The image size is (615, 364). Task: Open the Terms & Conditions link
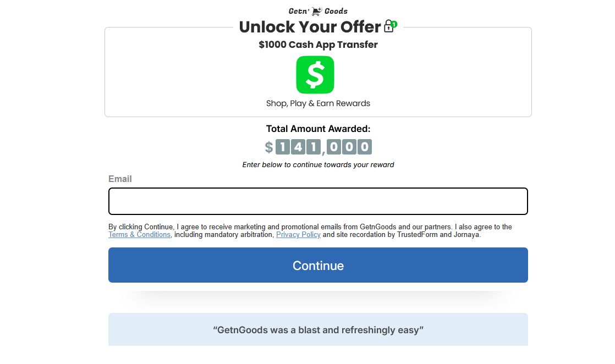point(139,235)
